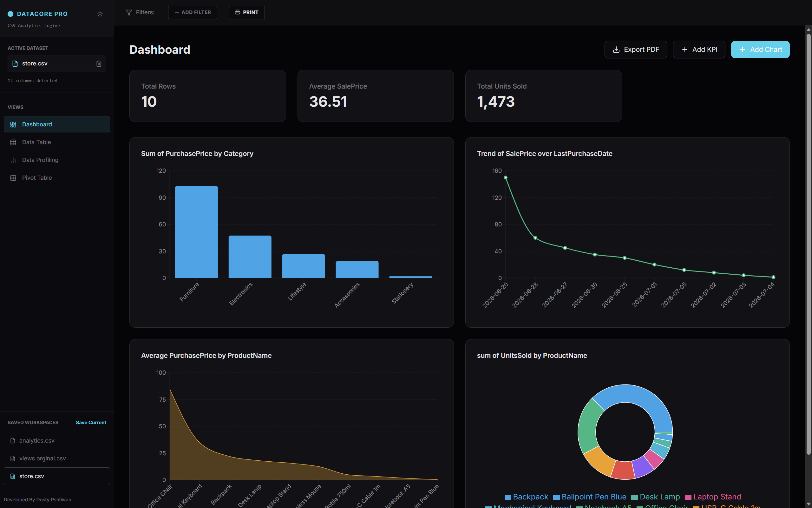Click the scrollbar down arrow
The image size is (812, 508).
[808, 505]
